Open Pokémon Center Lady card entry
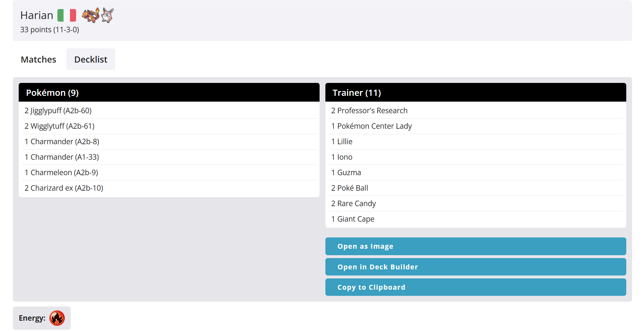Viewport: 644px width, 331px height. pyautogui.click(x=372, y=126)
